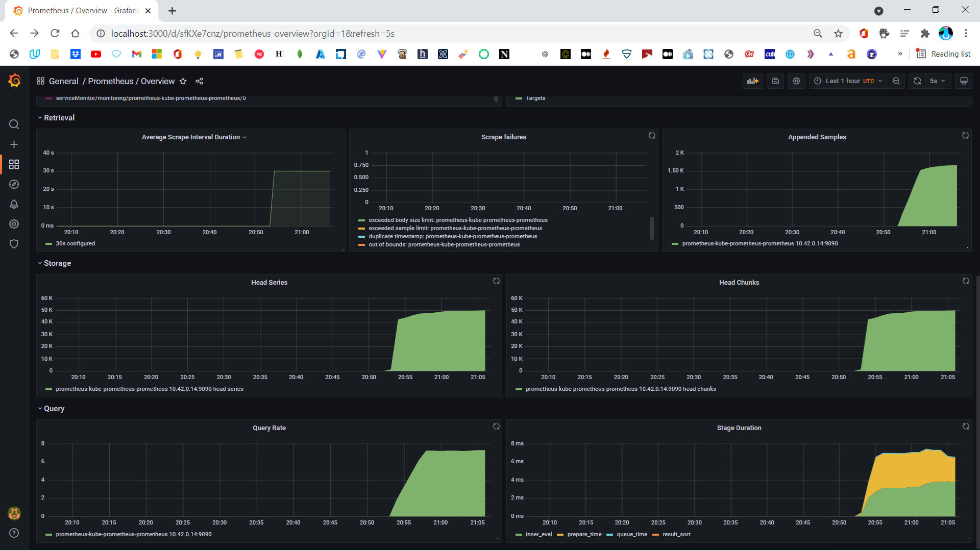Open the Scrape failures panel title
This screenshot has width=980, height=551.
[x=503, y=137]
